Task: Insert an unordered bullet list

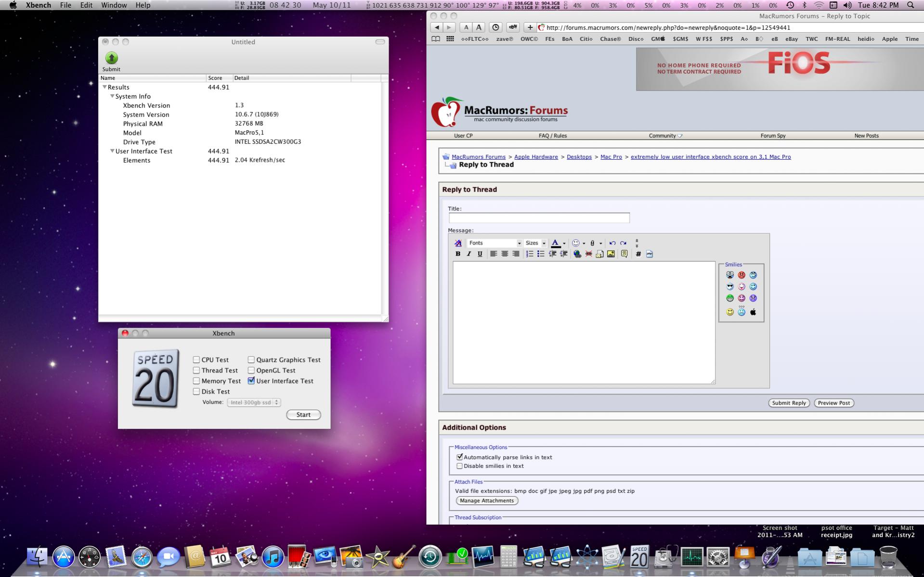Action: [x=541, y=254]
